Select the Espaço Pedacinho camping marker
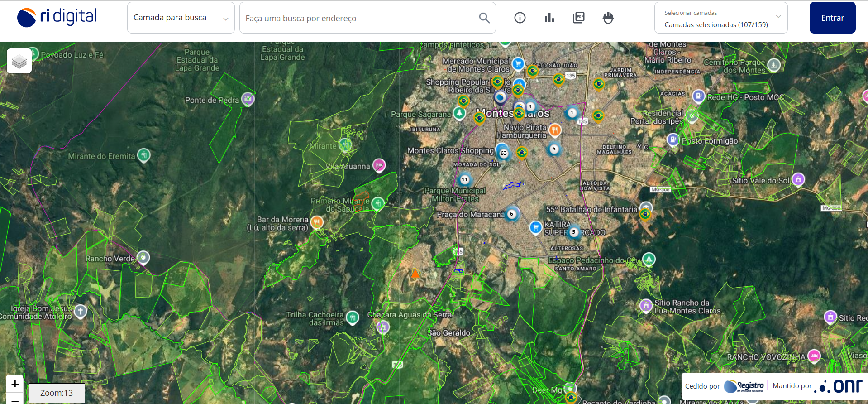Screen dimensions: 868x404 tap(649, 259)
